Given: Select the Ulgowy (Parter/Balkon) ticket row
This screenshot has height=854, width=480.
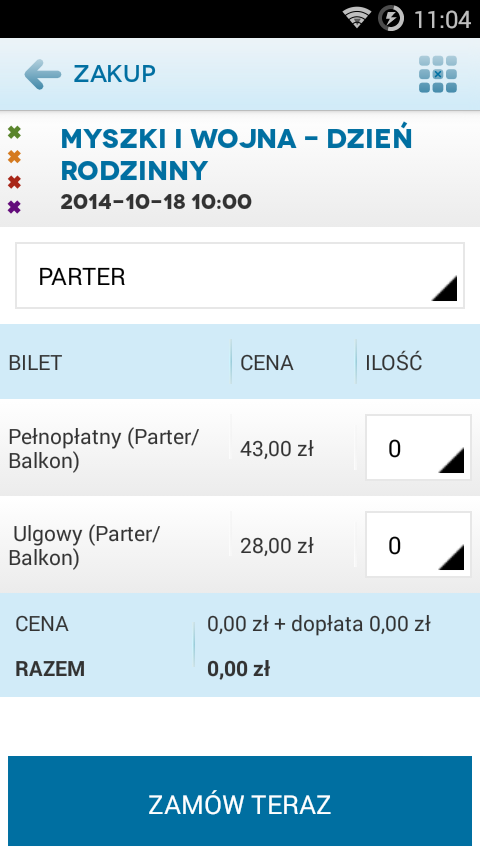Looking at the screenshot, I should tap(240, 545).
